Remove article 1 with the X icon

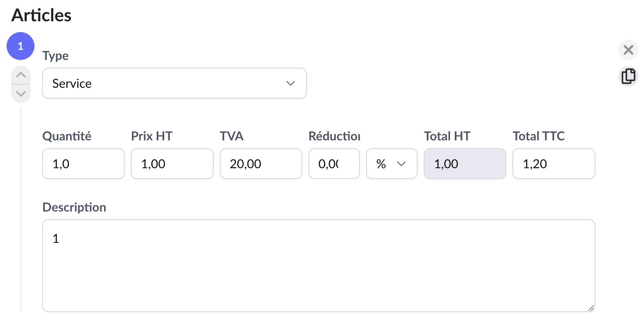coord(628,50)
